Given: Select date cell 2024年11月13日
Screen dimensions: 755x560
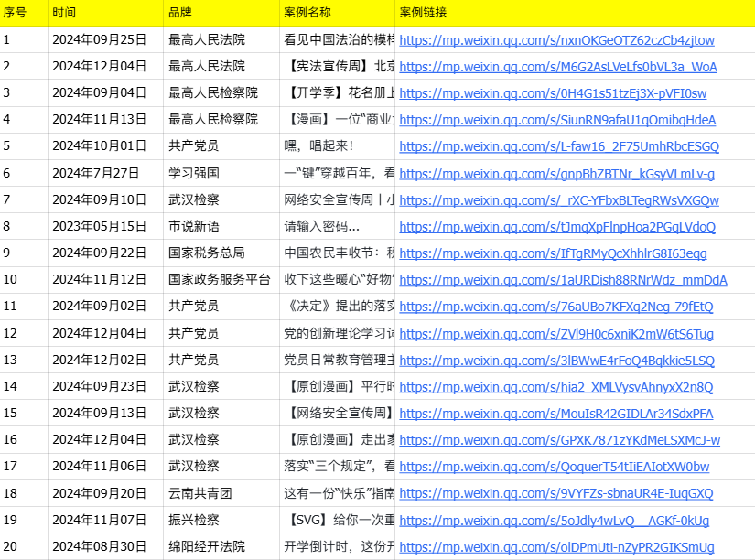Looking at the screenshot, I should tap(106, 119).
